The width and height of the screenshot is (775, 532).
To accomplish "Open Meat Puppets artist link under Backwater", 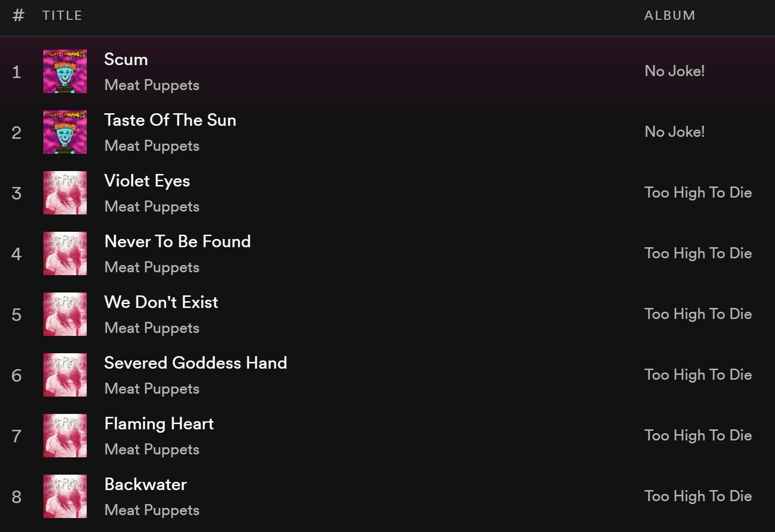I will click(x=152, y=510).
